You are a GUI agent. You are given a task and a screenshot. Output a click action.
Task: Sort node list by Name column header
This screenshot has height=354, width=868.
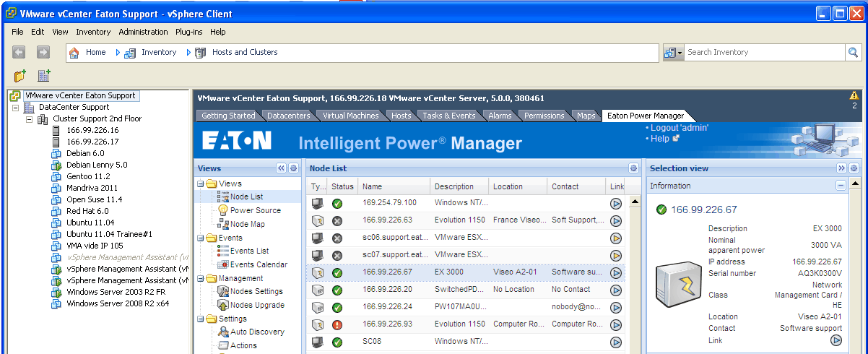point(394,186)
